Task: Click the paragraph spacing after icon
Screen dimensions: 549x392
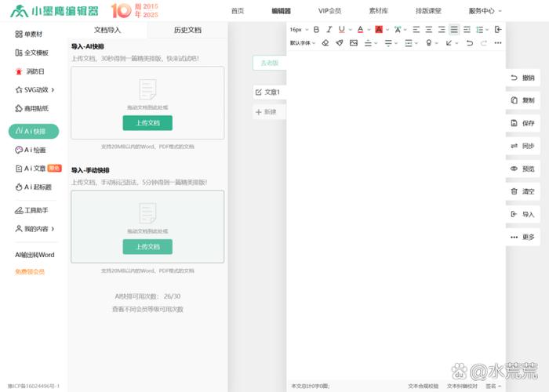Action: click(x=388, y=42)
